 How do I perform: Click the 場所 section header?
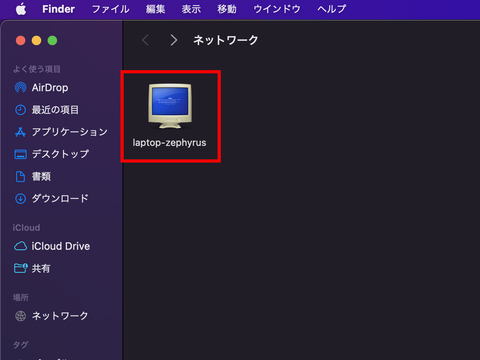pyautogui.click(x=21, y=297)
